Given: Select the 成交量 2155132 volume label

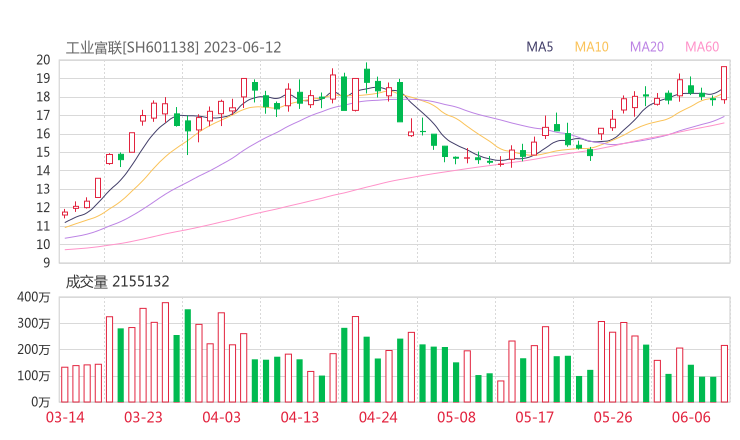Looking at the screenshot, I should [117, 282].
